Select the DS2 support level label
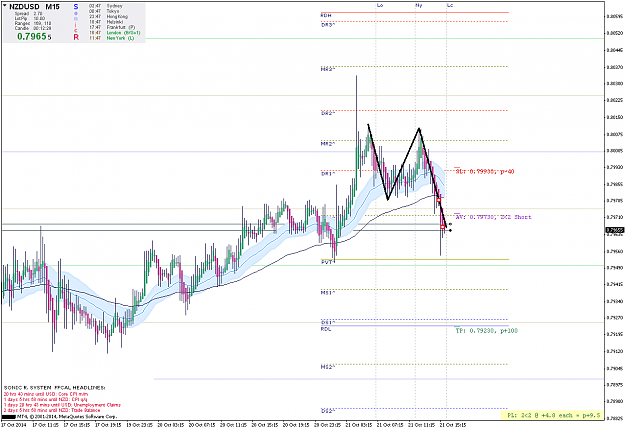 pyautogui.click(x=328, y=410)
